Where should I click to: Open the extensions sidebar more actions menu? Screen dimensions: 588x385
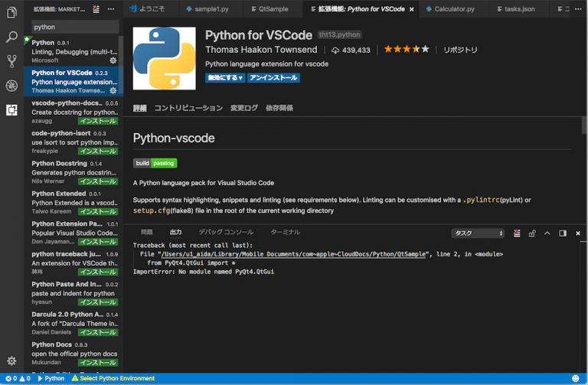point(111,9)
